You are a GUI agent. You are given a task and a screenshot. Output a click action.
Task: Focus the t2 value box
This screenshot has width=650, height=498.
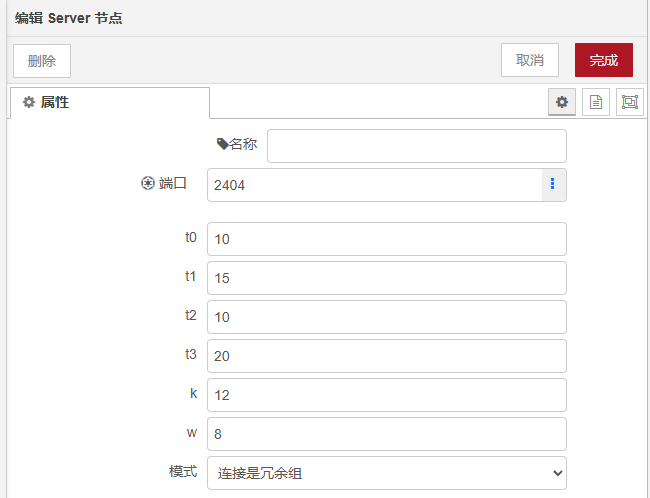(x=386, y=317)
